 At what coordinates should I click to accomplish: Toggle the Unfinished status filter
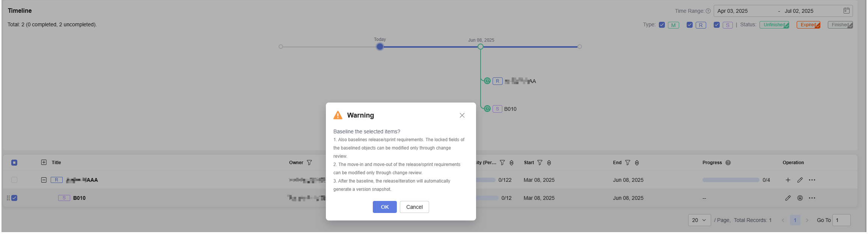[x=774, y=25]
